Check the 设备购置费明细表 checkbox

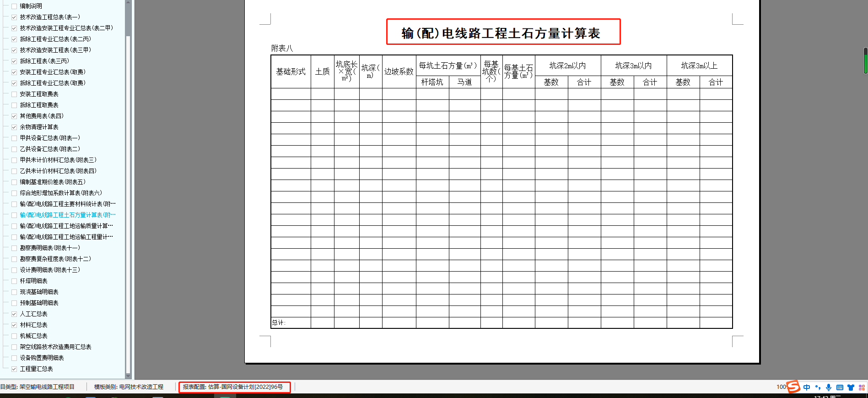(14, 358)
